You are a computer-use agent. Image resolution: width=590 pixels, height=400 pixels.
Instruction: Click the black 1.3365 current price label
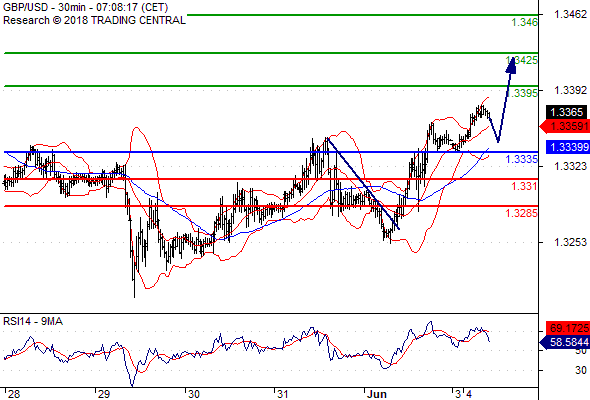[566, 112]
